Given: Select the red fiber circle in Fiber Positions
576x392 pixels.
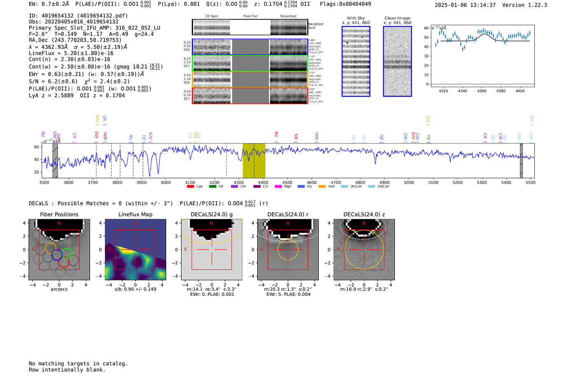Looking at the screenshot, I should pos(63,262).
